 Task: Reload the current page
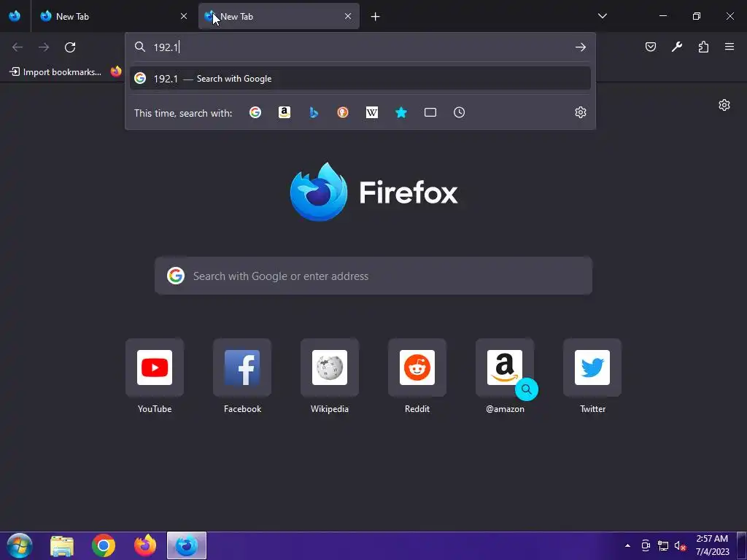(70, 47)
